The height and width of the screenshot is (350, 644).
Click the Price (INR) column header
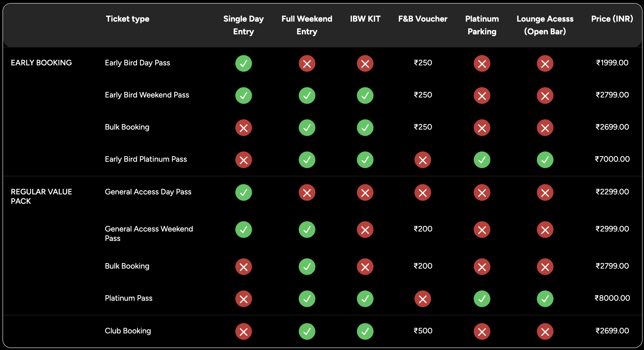[612, 19]
